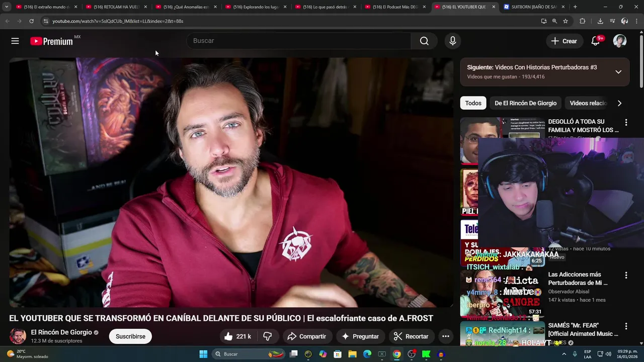Open Microsoft Store from taskbar
This screenshot has width=644, height=362.
338,354
